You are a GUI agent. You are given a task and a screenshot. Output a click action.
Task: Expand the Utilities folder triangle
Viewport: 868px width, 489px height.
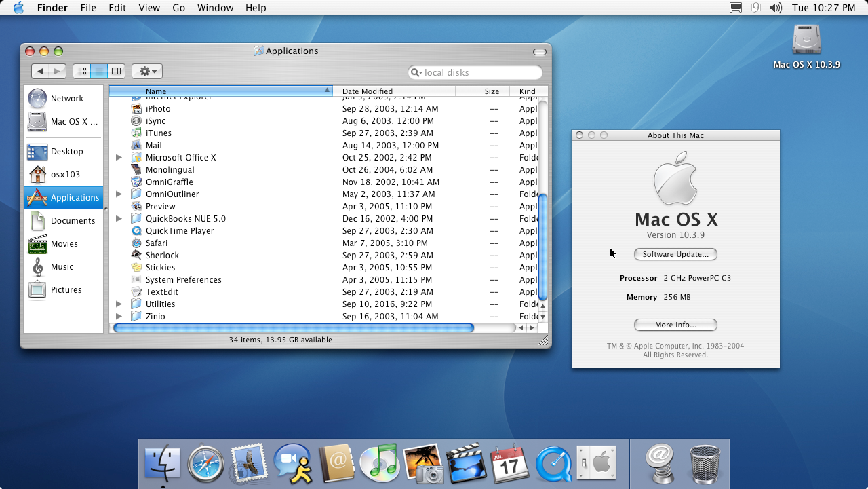117,303
